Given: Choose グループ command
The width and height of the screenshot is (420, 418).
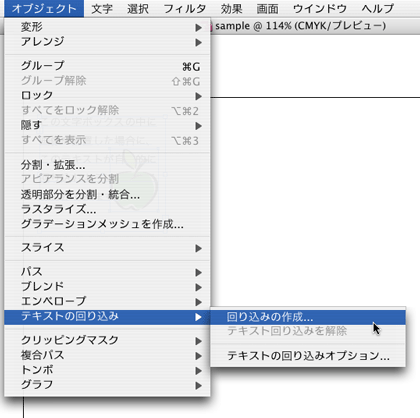Looking at the screenshot, I should pyautogui.click(x=107, y=66).
